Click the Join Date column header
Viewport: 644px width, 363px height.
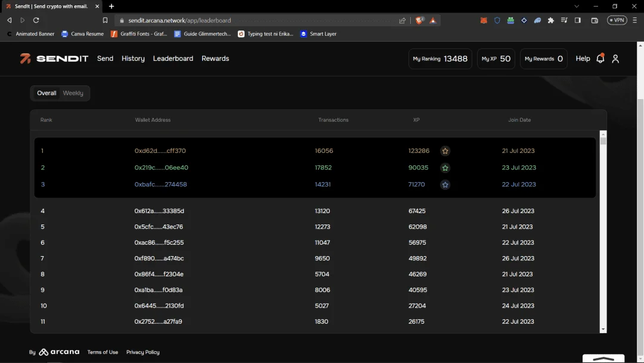(x=519, y=120)
